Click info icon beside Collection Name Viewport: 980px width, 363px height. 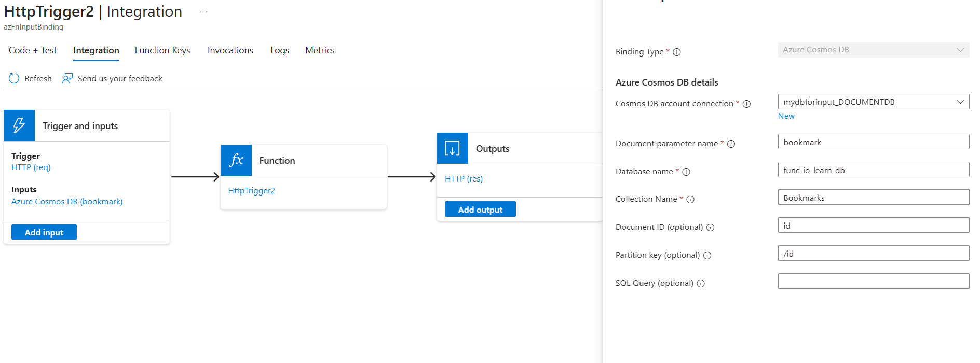coord(690,199)
